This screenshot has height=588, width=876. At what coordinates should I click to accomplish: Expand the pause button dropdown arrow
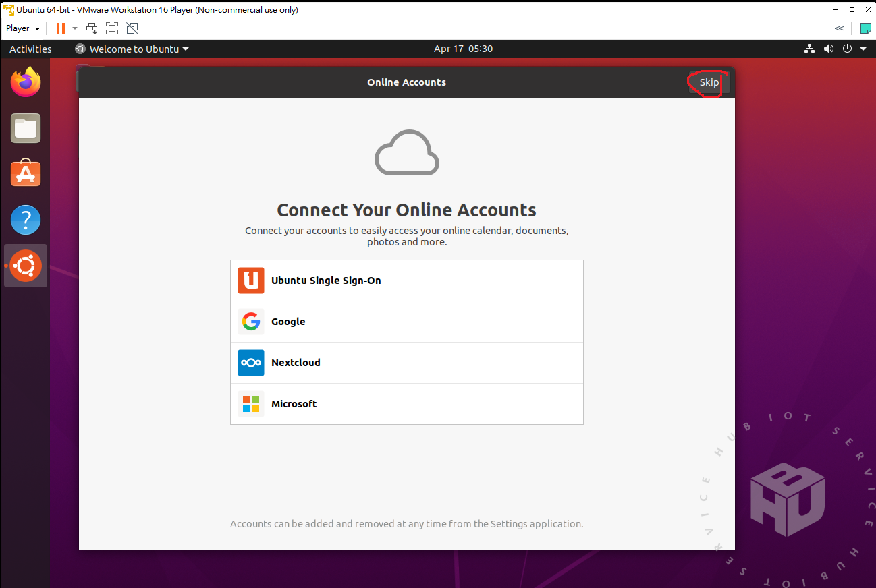point(74,28)
